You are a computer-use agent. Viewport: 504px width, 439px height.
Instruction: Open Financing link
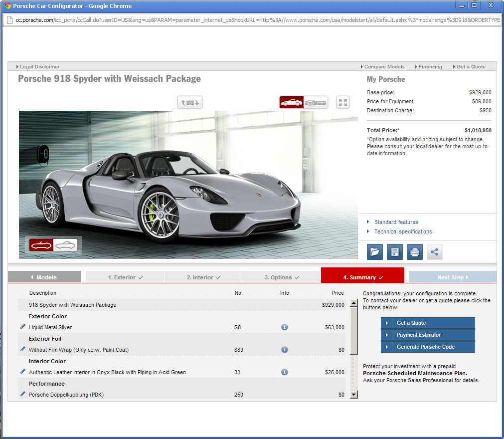coord(428,66)
